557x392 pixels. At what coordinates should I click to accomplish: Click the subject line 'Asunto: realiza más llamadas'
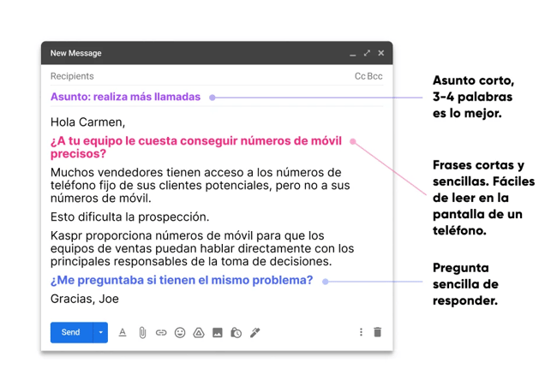click(125, 97)
